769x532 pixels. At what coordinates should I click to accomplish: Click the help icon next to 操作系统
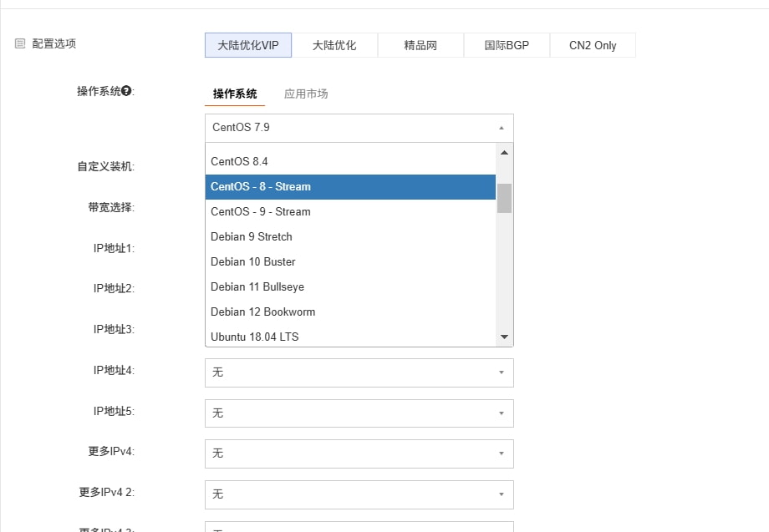[126, 91]
